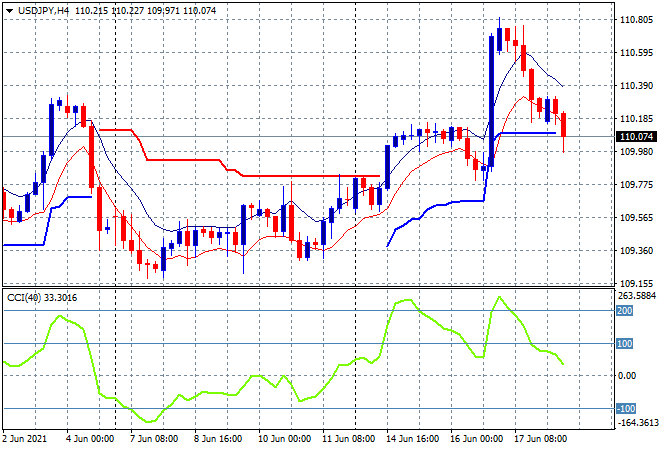This screenshot has width=660, height=450.
Task: Click the 7 Jun 08:00 time label
Action: 154,439
